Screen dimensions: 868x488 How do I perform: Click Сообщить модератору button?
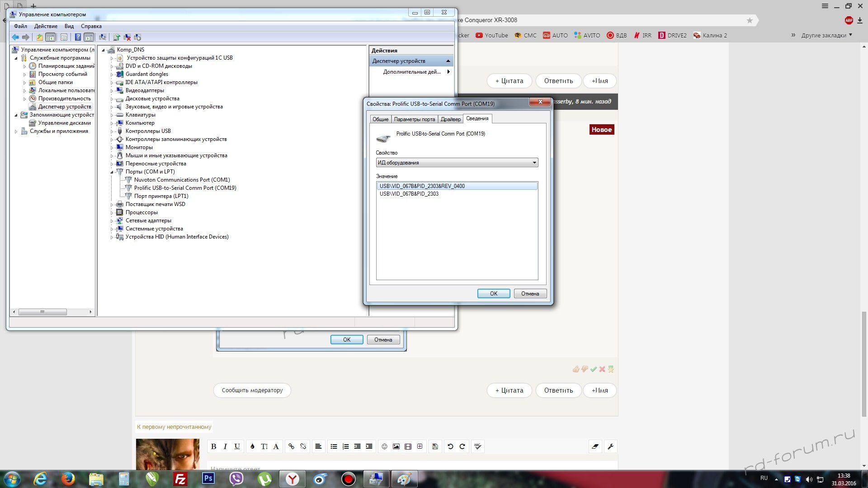252,390
